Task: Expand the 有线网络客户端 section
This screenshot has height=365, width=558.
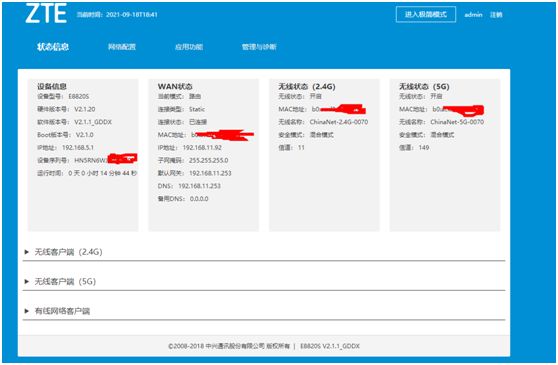Action: 264,311
